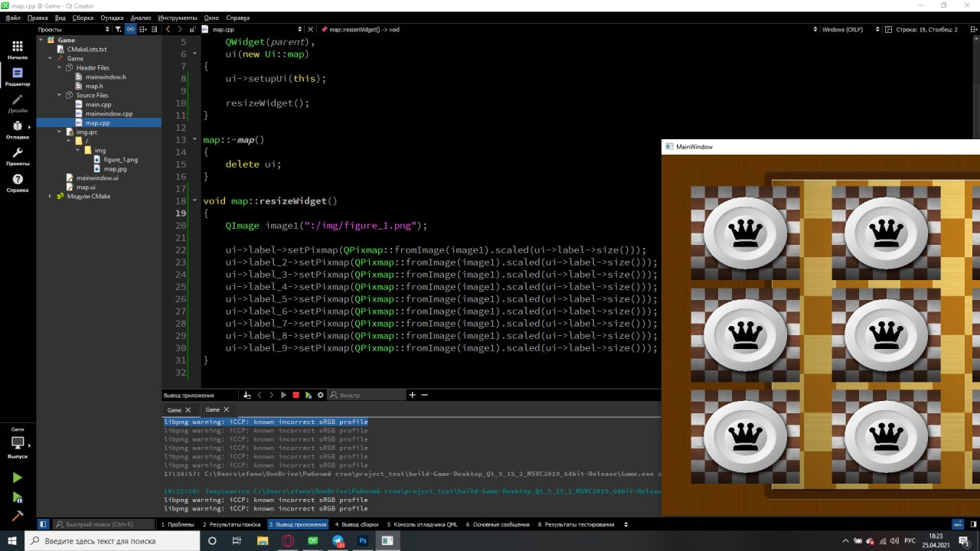
Task: Re-run the application from the output toolbar
Action: [283, 395]
